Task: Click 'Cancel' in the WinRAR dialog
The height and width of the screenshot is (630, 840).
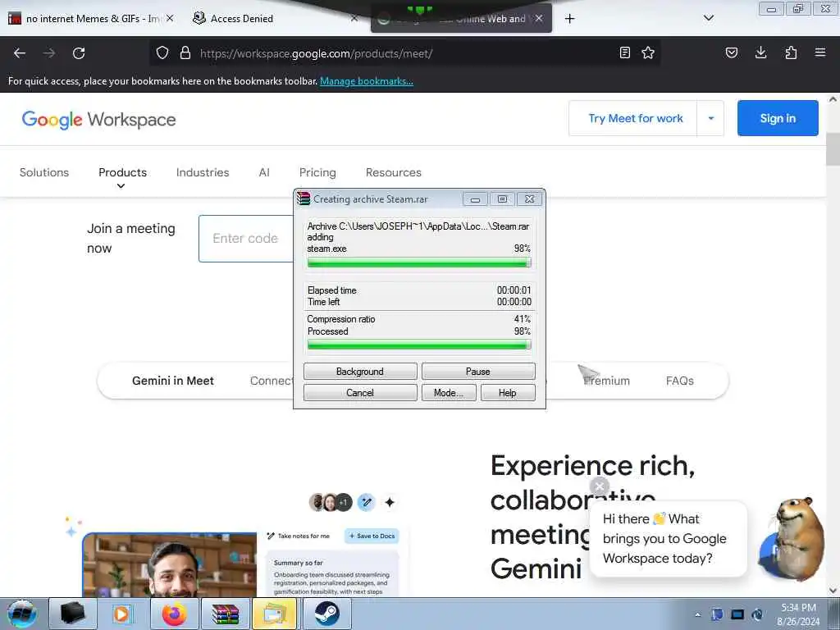Action: pyautogui.click(x=360, y=393)
